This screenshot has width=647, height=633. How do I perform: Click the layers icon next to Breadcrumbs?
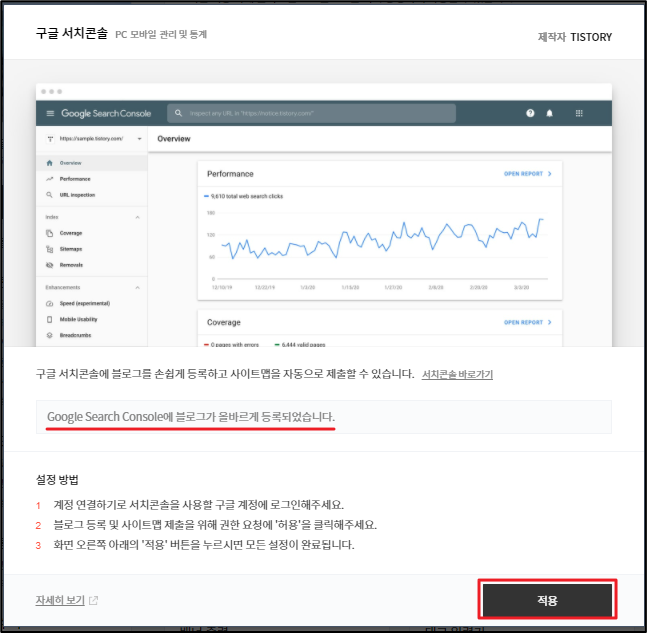click(x=50, y=335)
